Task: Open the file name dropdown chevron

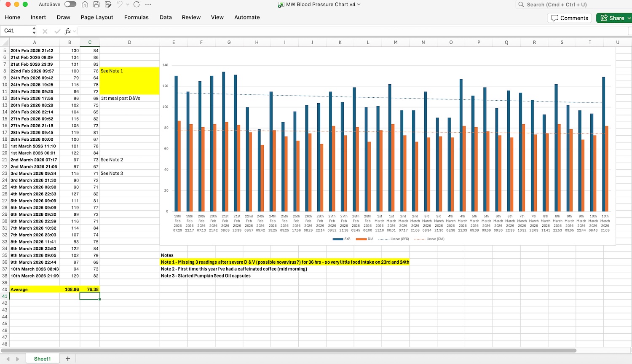Action: (x=359, y=4)
